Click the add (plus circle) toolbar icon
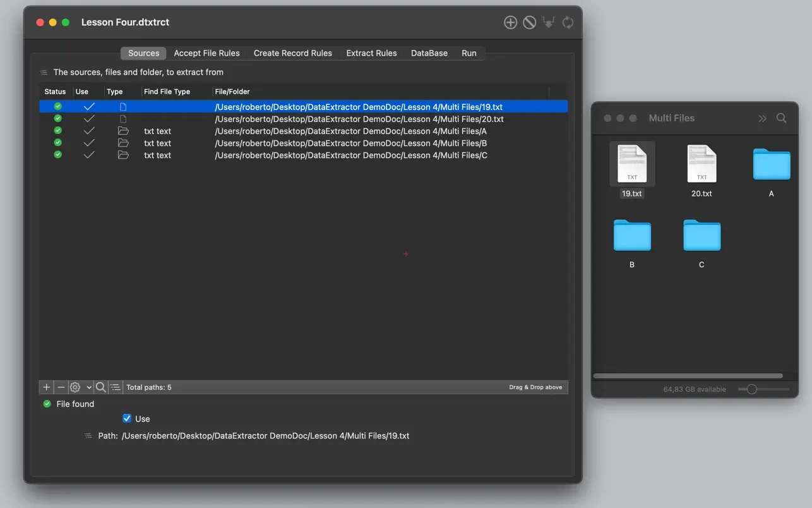Viewport: 812px width, 508px height. point(510,23)
